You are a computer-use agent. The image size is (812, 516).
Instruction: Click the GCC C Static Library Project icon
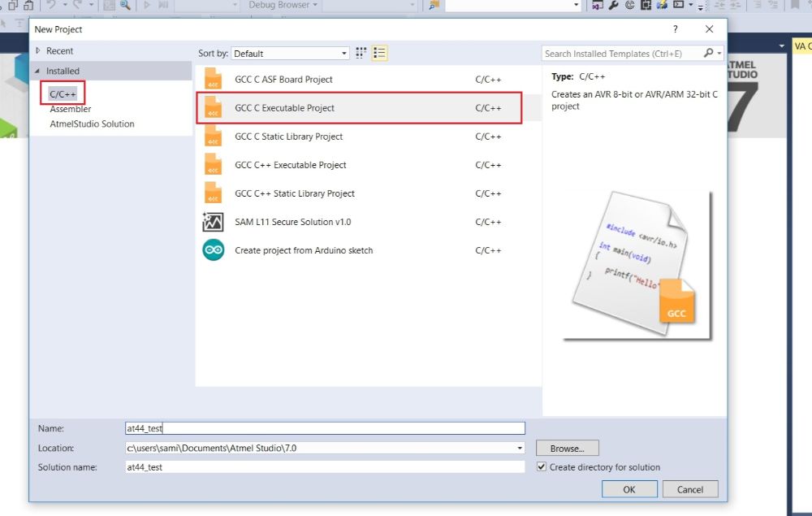click(x=214, y=137)
